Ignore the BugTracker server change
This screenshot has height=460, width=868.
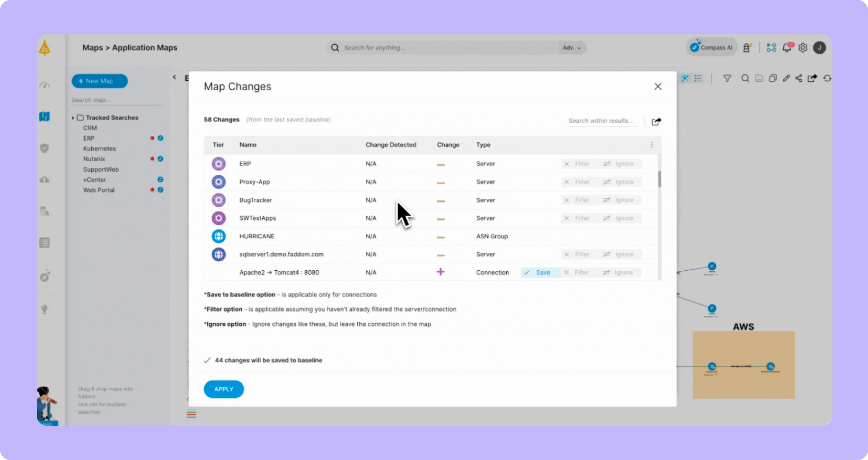tap(619, 200)
